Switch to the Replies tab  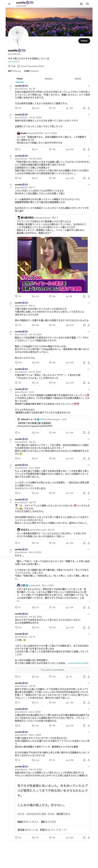coord(49,79)
